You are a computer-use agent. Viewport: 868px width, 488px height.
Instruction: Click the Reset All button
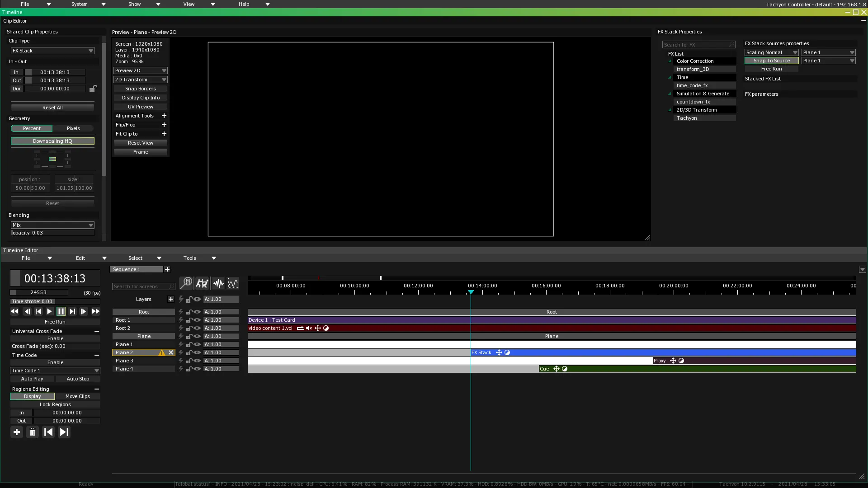[52, 108]
